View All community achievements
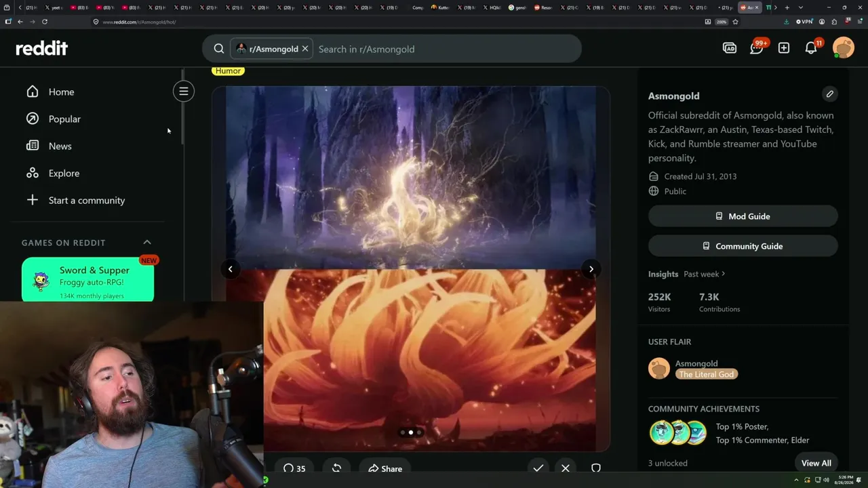The width and height of the screenshot is (868, 488). [x=816, y=463]
